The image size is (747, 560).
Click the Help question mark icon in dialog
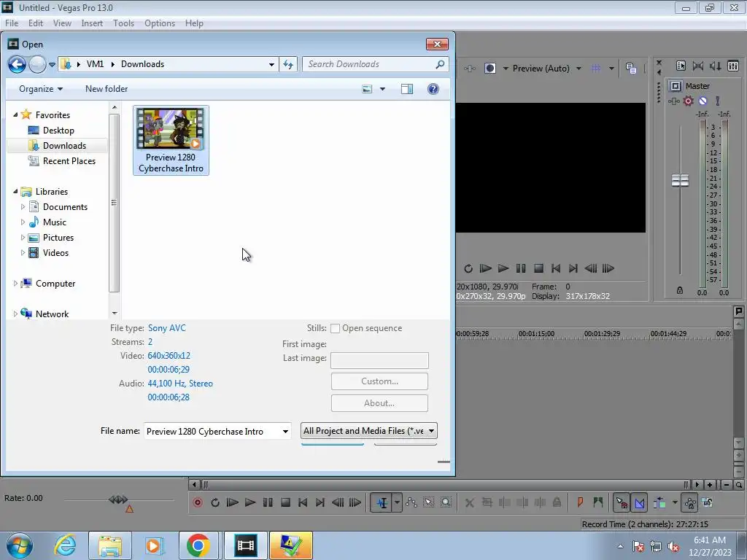click(x=433, y=89)
